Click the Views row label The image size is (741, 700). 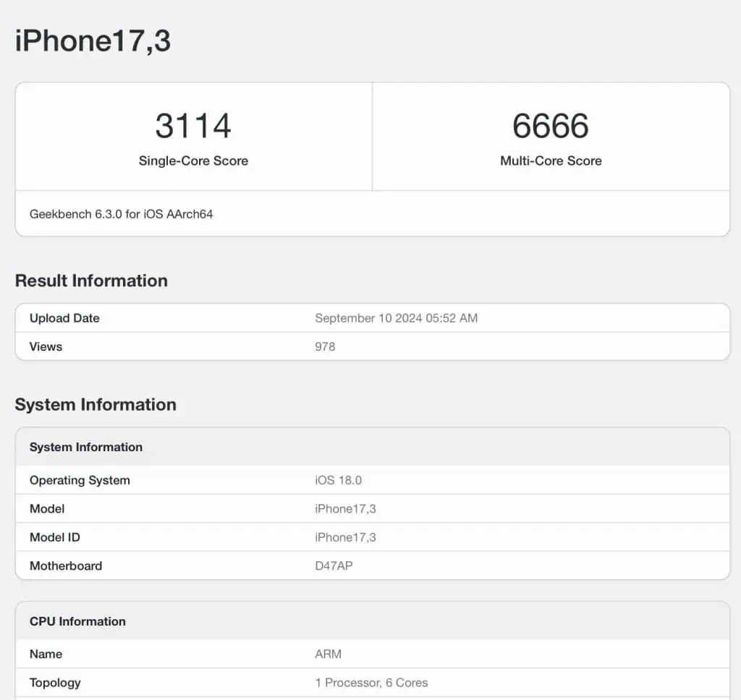point(46,346)
